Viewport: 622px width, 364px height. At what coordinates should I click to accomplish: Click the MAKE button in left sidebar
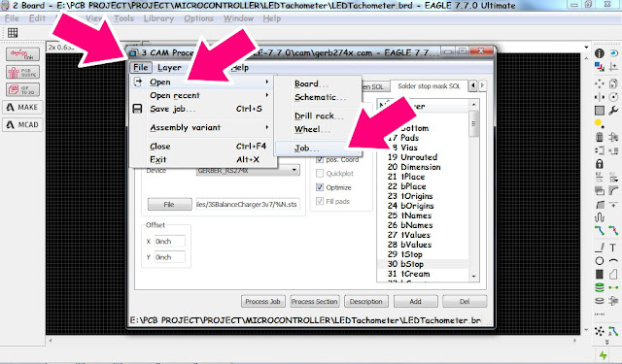(x=22, y=107)
